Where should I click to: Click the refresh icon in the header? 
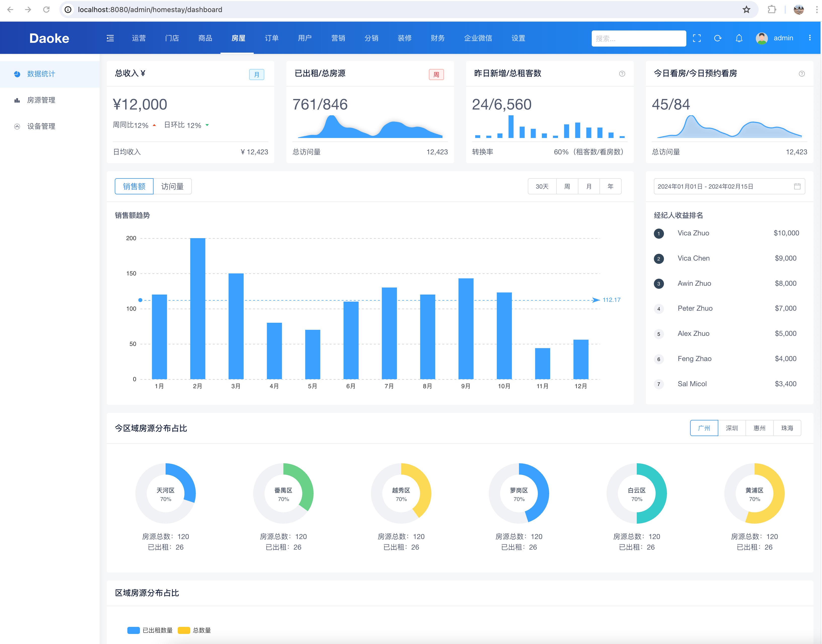(718, 38)
